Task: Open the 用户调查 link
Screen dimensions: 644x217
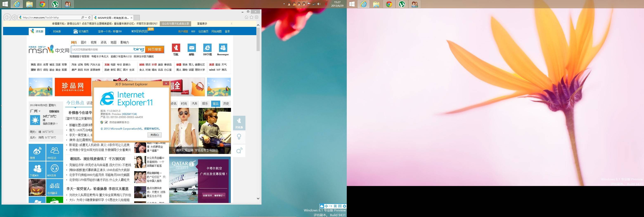Action: tap(183, 32)
